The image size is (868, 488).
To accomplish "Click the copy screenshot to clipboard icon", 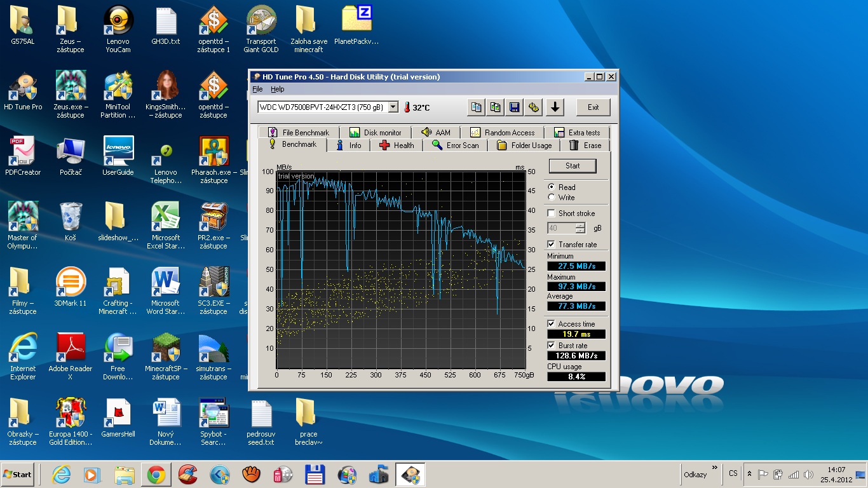I will click(x=495, y=107).
